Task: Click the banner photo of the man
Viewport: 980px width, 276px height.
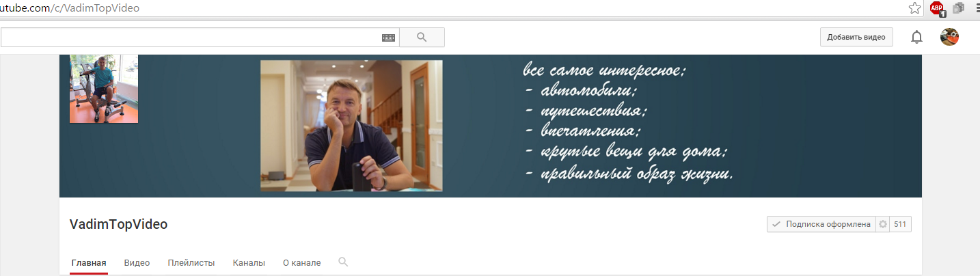Action: pos(351,126)
